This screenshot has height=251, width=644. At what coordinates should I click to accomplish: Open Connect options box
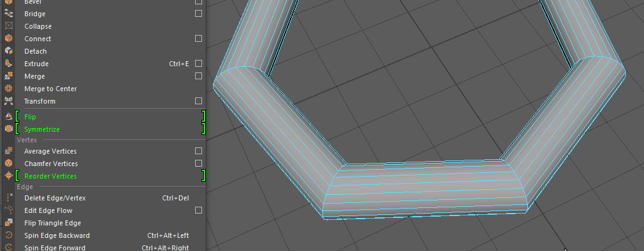pyautogui.click(x=198, y=38)
